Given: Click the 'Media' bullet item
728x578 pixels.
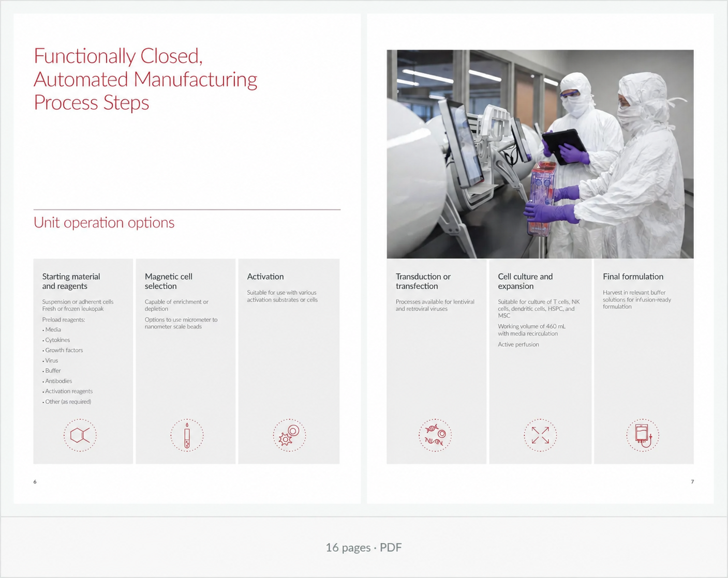Looking at the screenshot, I should [x=52, y=330].
